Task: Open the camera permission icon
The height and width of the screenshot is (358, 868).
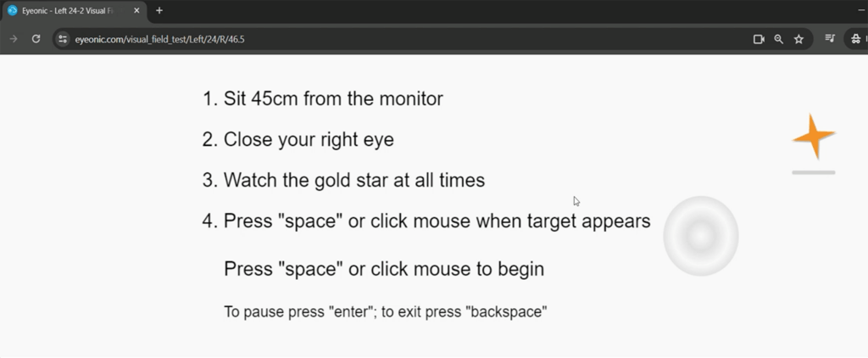Action: click(759, 39)
